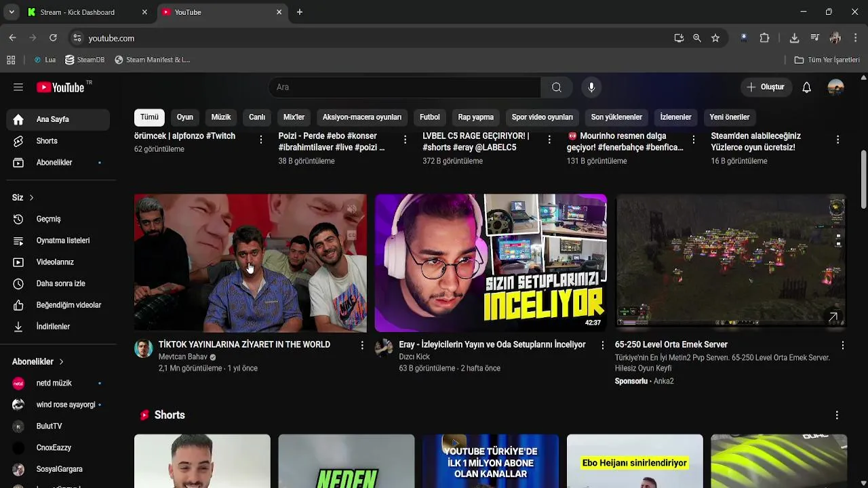Select the Mix'ler filter chip
Screen dimensions: 868x488
[x=294, y=117]
